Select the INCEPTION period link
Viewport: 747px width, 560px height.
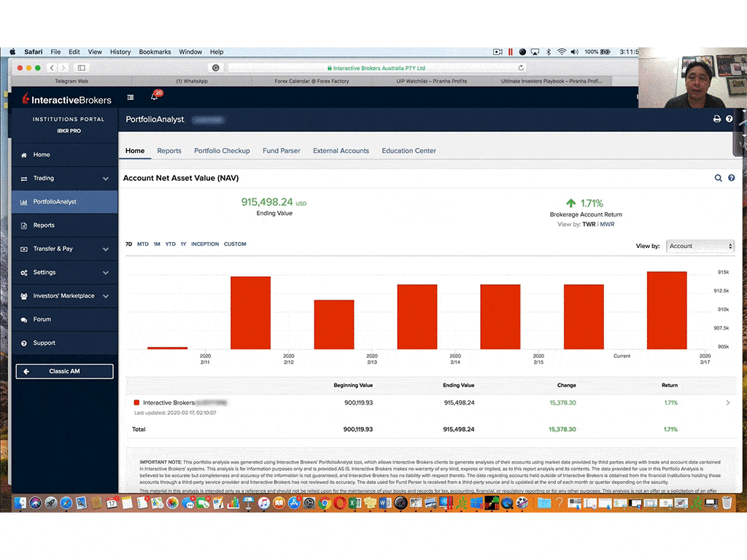(x=205, y=244)
